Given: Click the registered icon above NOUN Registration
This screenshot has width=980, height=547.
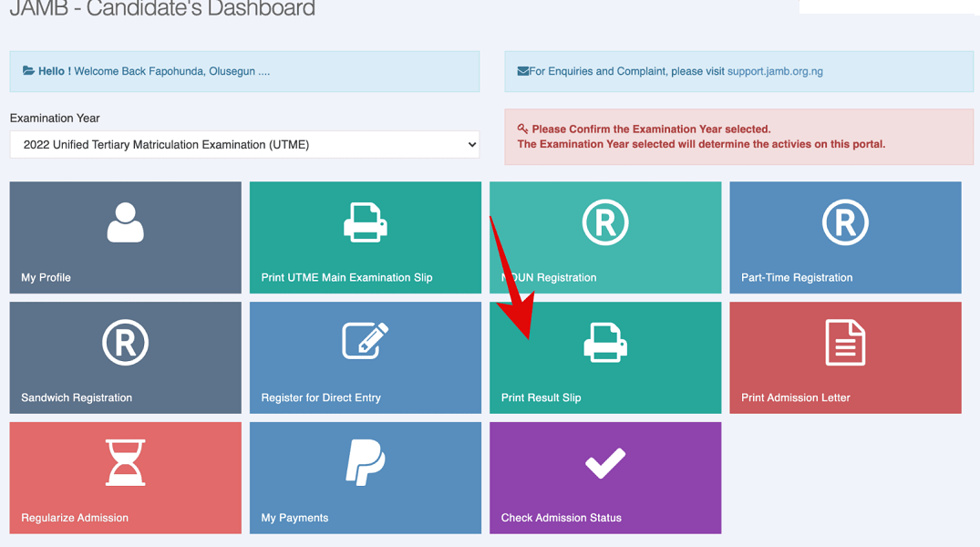Looking at the screenshot, I should point(605,222).
